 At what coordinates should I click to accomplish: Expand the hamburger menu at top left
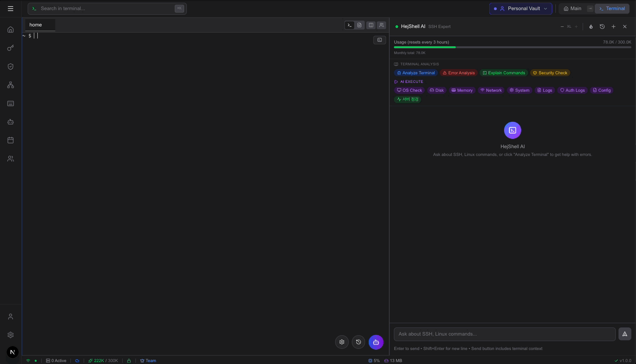pyautogui.click(x=11, y=9)
